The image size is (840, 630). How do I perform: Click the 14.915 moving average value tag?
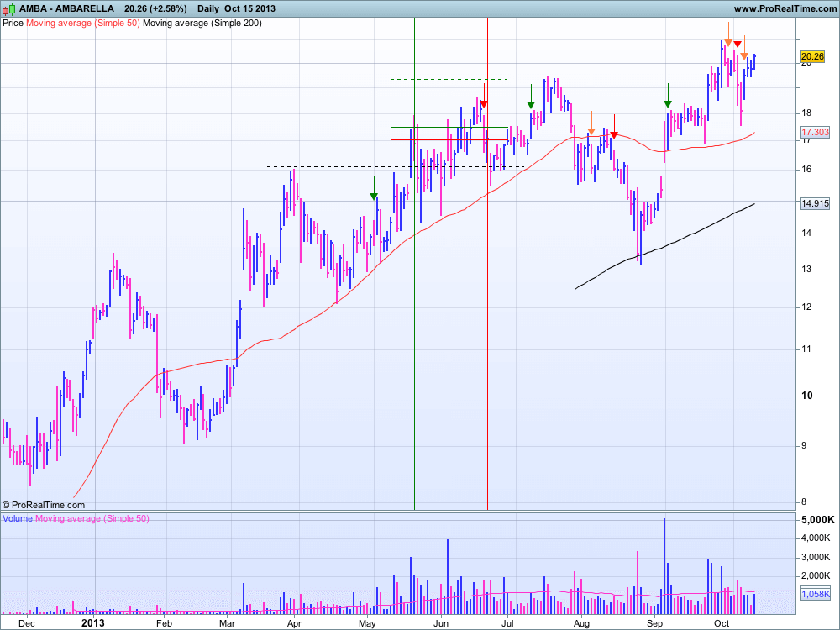coord(815,203)
